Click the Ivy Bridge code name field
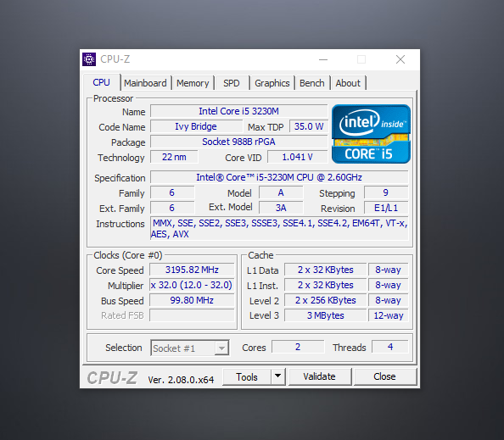 pyautogui.click(x=196, y=126)
